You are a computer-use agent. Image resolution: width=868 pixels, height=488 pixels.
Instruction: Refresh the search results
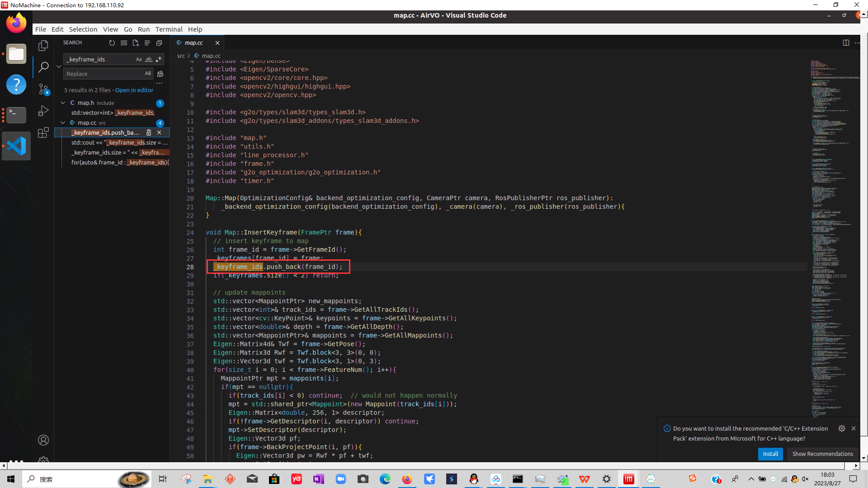pos(112,43)
